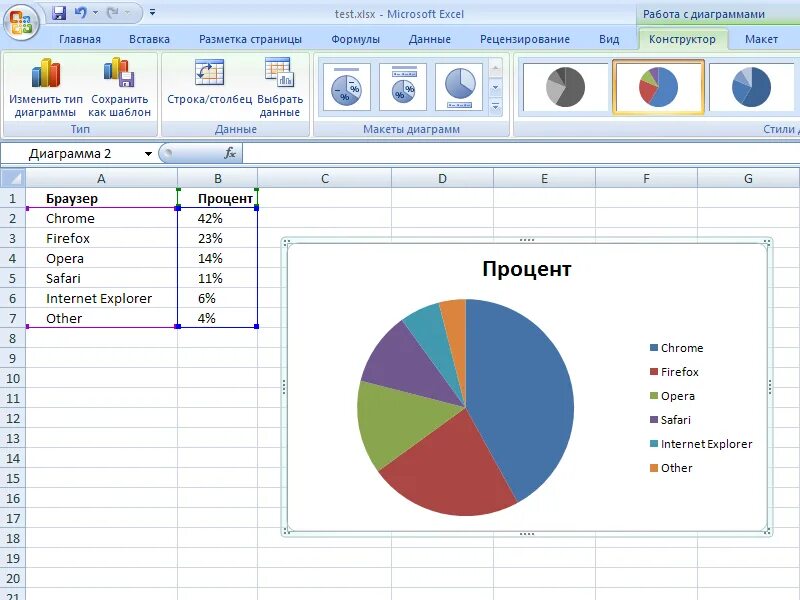Viewport: 800px width, 600px height.
Task: Click the Office button logo
Action: [21, 21]
